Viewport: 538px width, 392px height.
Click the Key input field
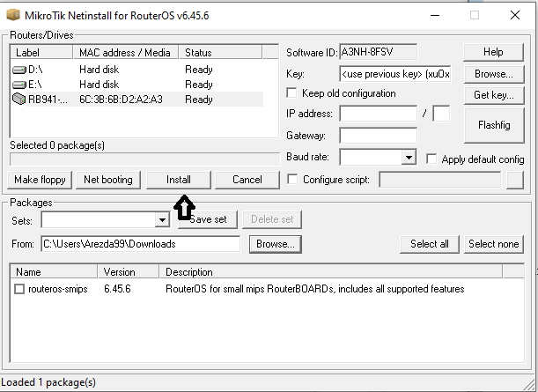pyautogui.click(x=395, y=74)
